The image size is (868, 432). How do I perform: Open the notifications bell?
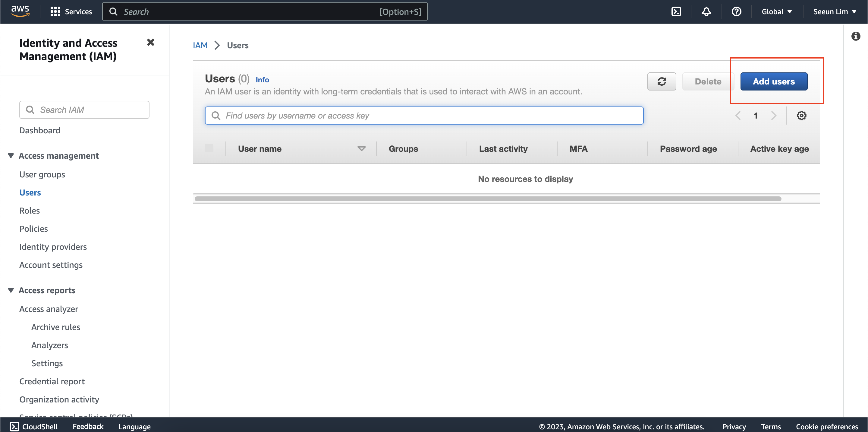(706, 11)
